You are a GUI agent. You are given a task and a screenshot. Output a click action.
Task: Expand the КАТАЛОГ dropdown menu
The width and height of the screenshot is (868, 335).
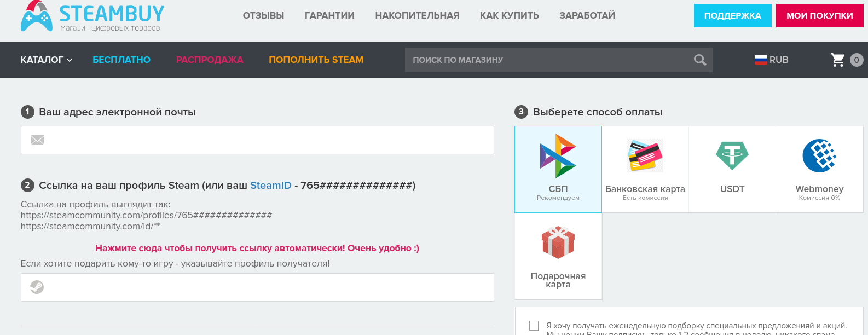click(x=47, y=60)
